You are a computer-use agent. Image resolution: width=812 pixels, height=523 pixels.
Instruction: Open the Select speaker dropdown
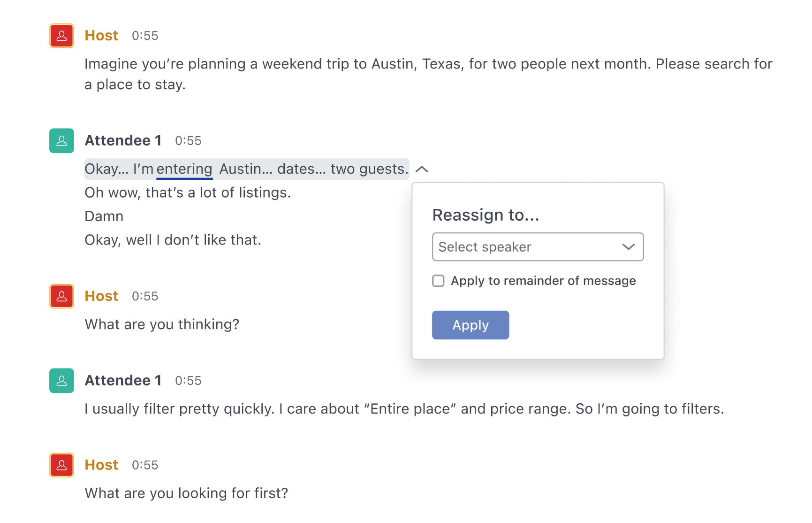click(x=538, y=247)
